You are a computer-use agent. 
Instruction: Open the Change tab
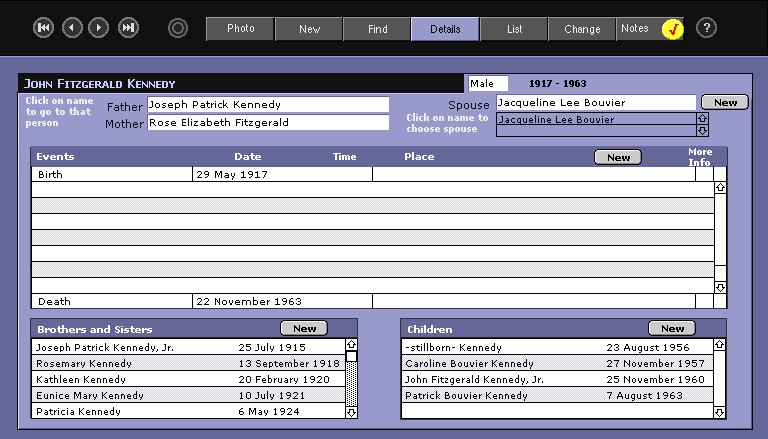pos(582,29)
